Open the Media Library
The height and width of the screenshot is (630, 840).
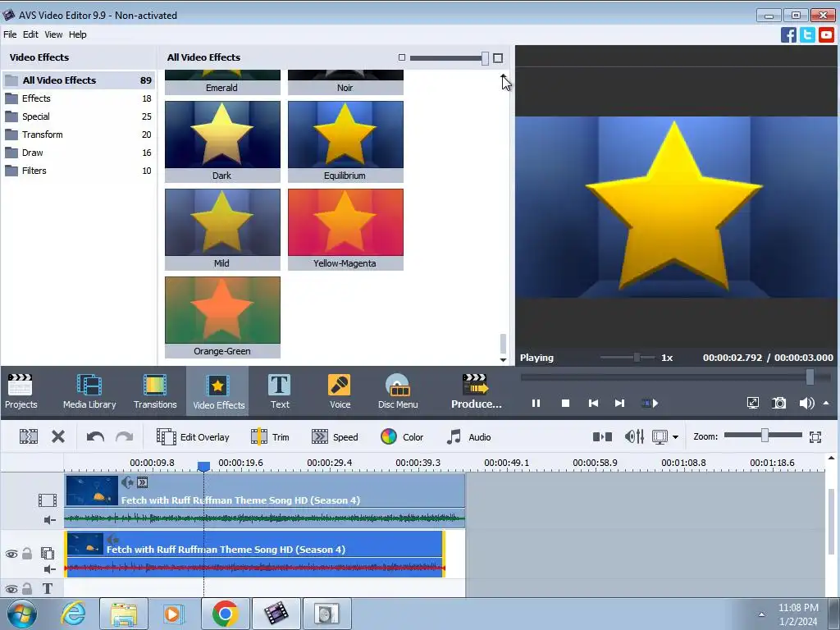[89, 391]
